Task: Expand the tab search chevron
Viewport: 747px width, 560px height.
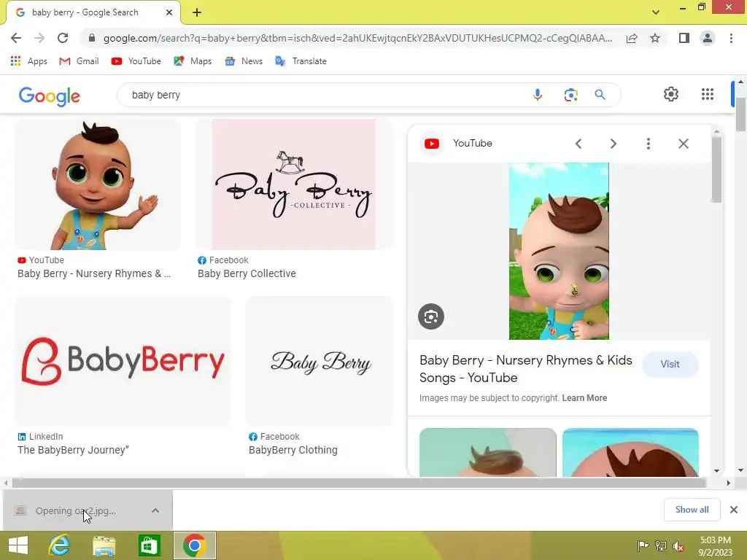Action: (x=656, y=12)
